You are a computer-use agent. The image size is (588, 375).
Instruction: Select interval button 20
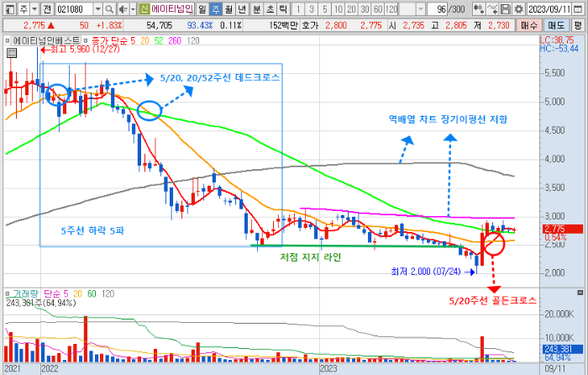point(351,8)
